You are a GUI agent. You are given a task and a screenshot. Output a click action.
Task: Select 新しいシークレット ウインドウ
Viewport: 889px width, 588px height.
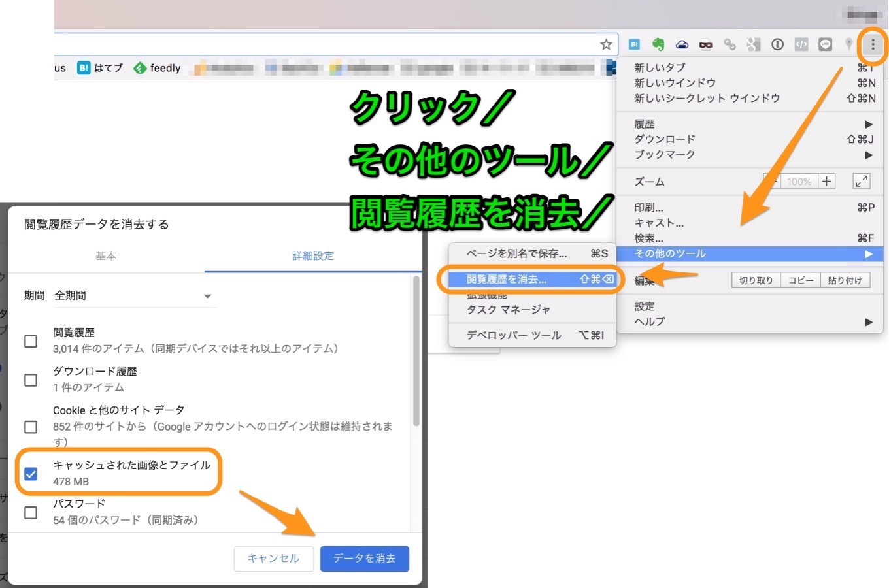750,99
